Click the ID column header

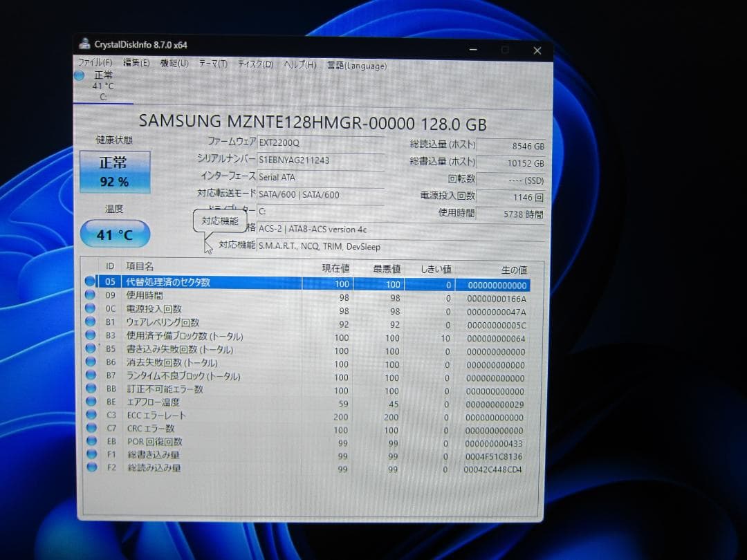[110, 265]
